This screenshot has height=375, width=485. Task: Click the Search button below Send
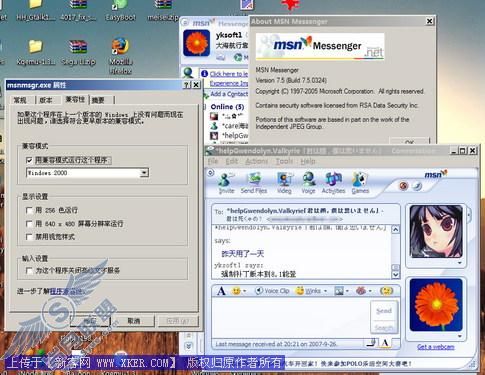384,328
